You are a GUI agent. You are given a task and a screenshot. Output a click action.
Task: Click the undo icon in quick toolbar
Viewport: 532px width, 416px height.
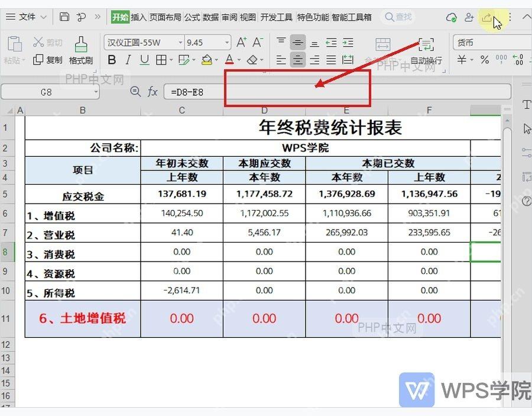click(x=81, y=17)
